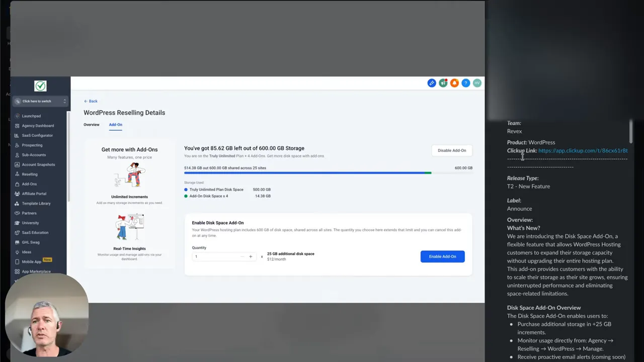Open Launchpad icon in sidebar
This screenshot has height=362, width=644.
point(17,116)
